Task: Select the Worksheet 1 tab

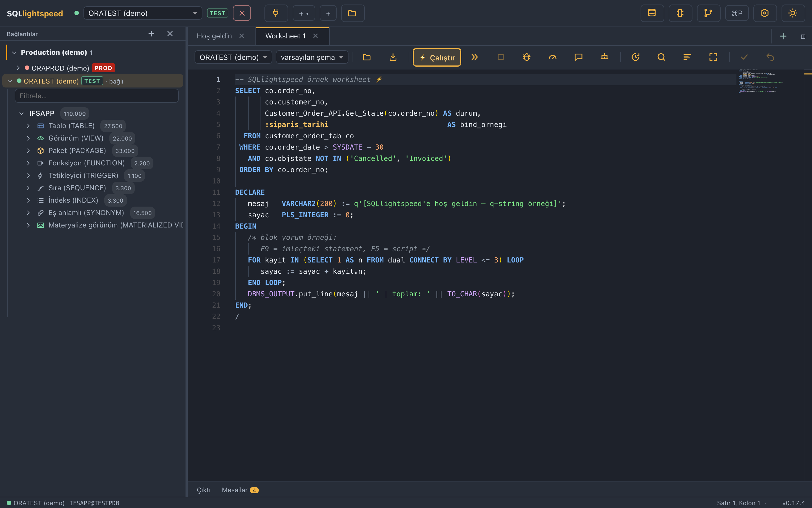Action: (x=285, y=36)
